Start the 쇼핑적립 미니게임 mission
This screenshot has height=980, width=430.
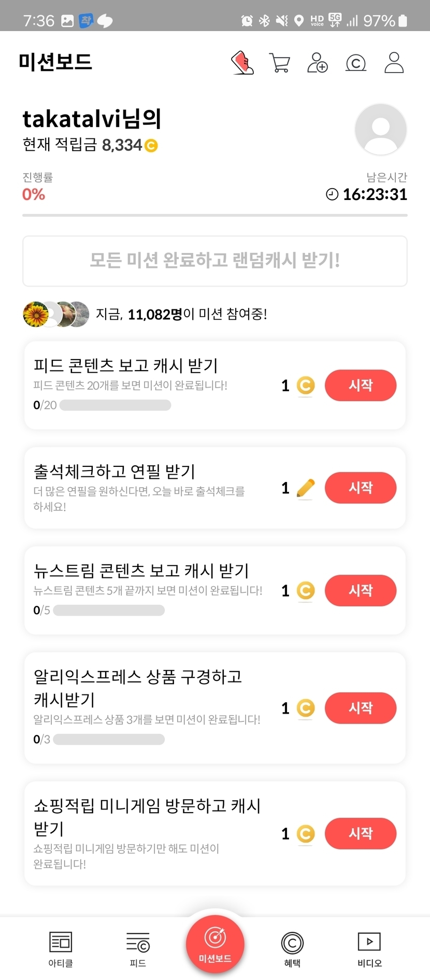[x=361, y=833]
